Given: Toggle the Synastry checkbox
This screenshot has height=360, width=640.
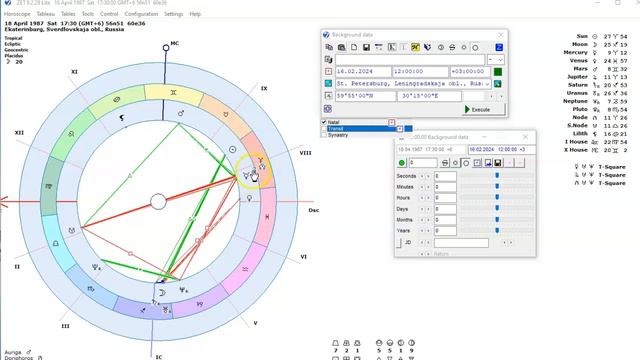Looking at the screenshot, I should click(x=324, y=135).
